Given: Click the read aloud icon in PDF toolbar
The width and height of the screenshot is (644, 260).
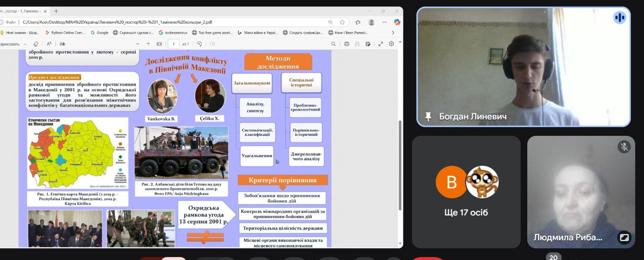Looking at the screenshot, I should (49, 44).
